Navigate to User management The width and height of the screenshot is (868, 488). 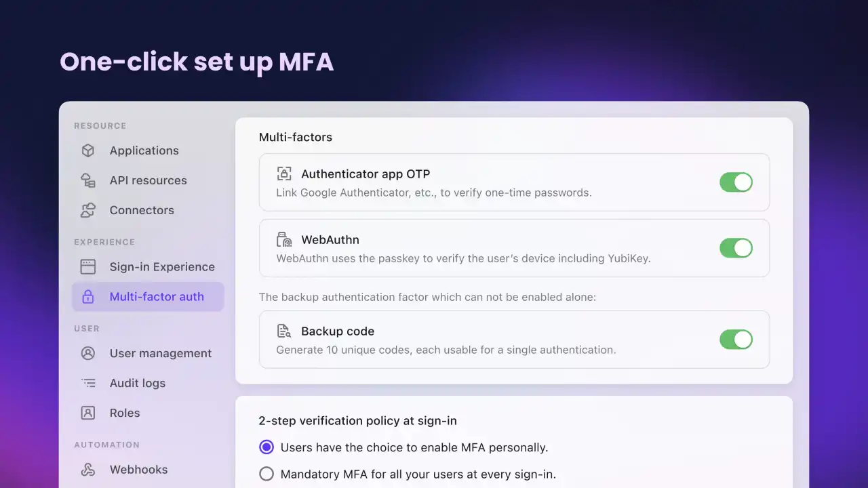pyautogui.click(x=161, y=353)
